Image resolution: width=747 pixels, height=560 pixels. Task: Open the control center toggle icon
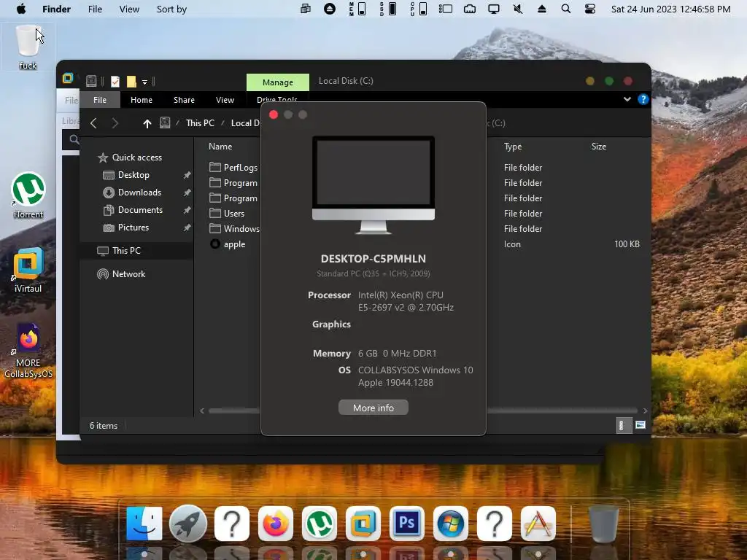point(589,9)
